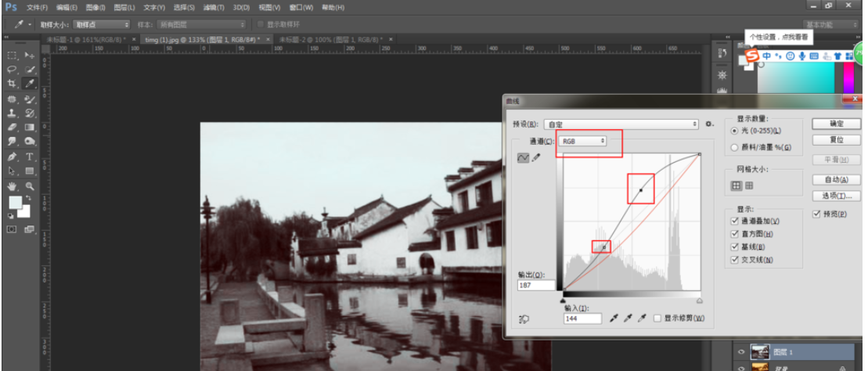Open the 图像(I) menu
Viewport: 868px width, 371px height.
[95, 8]
